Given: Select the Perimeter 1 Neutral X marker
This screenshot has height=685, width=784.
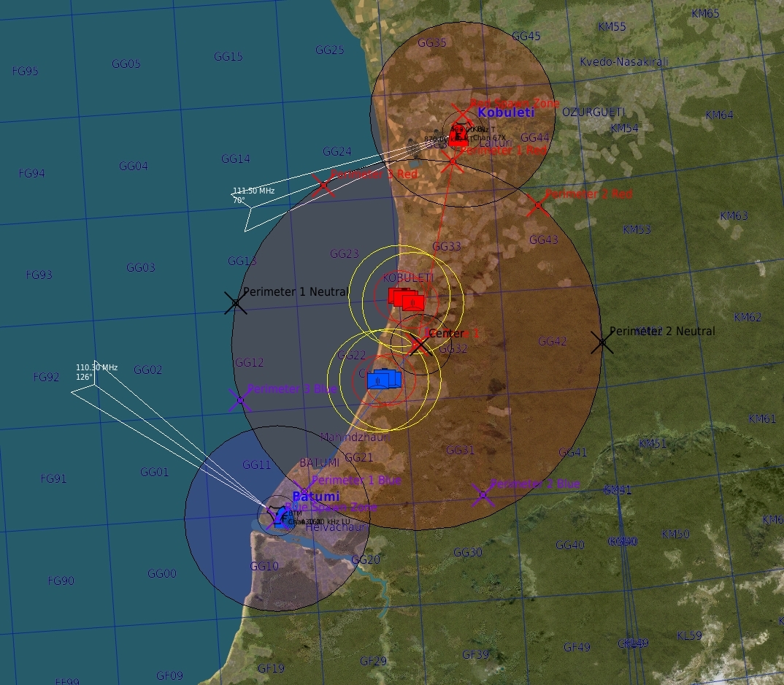Looking at the screenshot, I should click(x=235, y=302).
